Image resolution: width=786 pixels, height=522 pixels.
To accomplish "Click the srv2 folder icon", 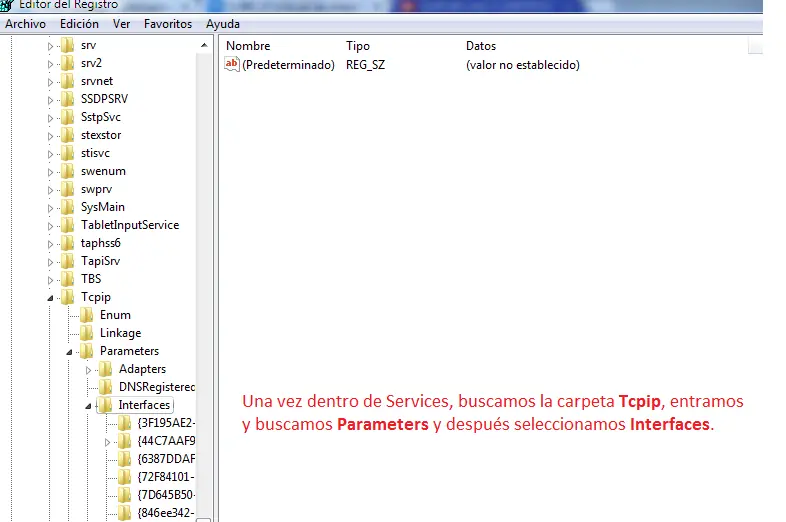I will coord(68,63).
